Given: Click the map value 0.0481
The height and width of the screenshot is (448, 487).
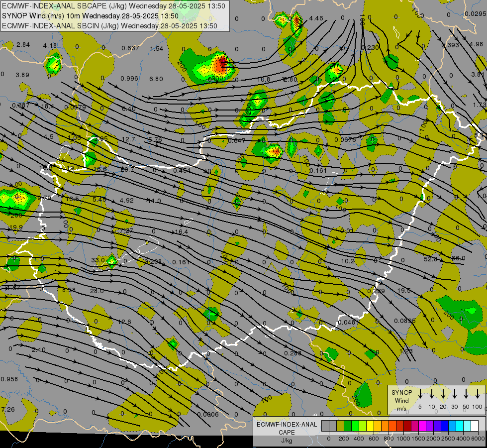Looking at the screenshot, I should (x=349, y=323).
